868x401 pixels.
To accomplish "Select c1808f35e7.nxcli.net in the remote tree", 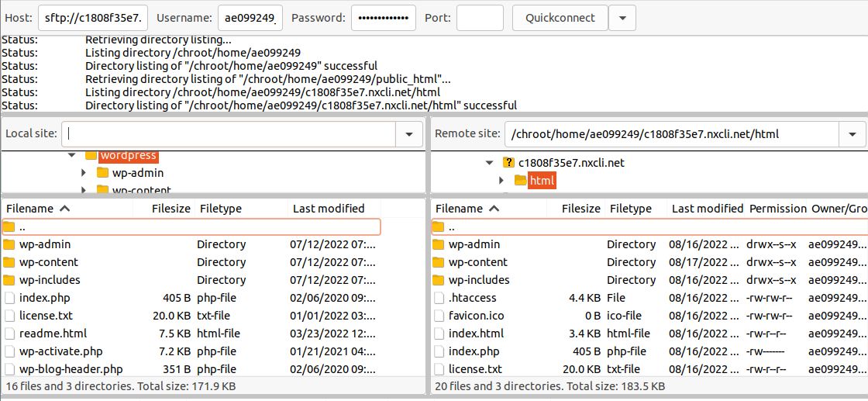I will point(571,163).
